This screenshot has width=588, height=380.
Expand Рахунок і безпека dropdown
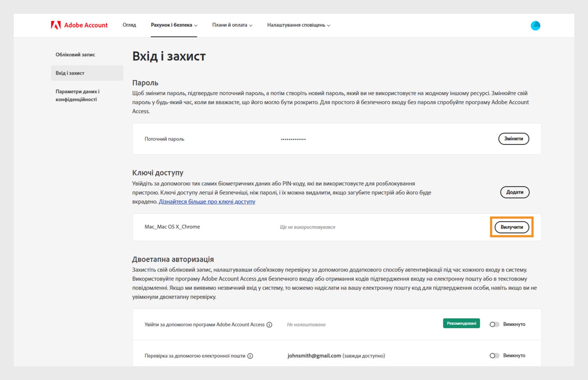click(x=174, y=25)
